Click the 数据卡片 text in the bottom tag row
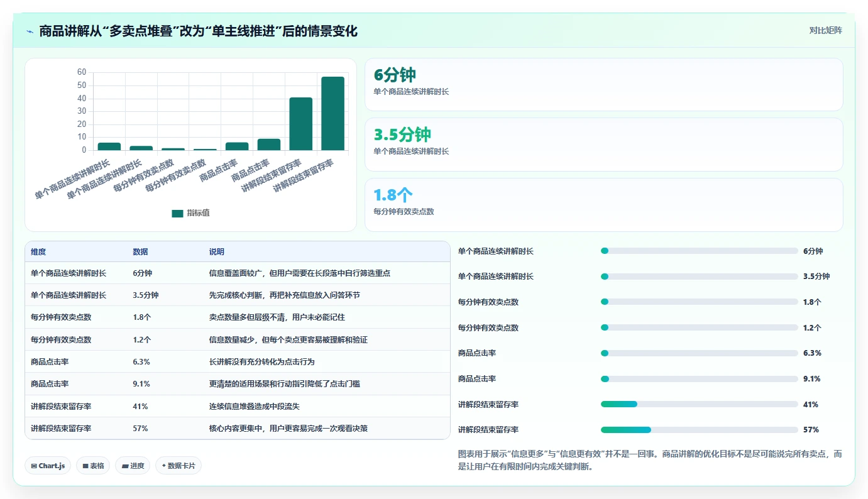The image size is (868, 499). pos(182,466)
